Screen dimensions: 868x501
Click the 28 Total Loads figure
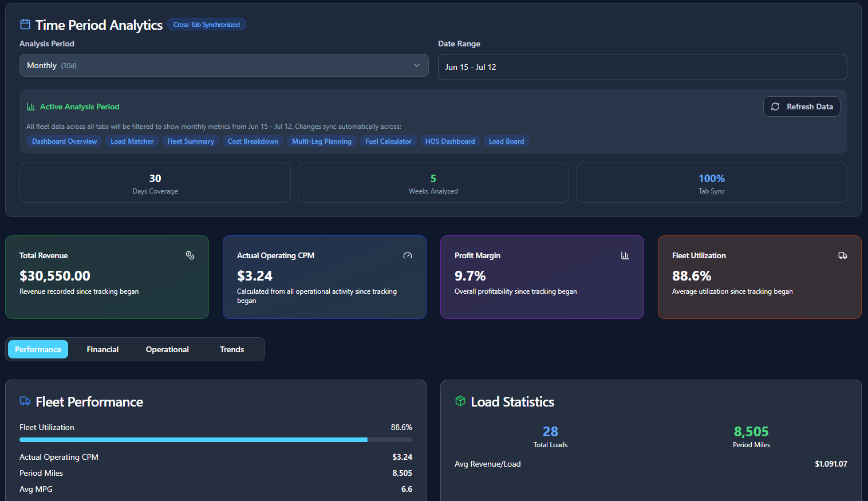pos(550,431)
